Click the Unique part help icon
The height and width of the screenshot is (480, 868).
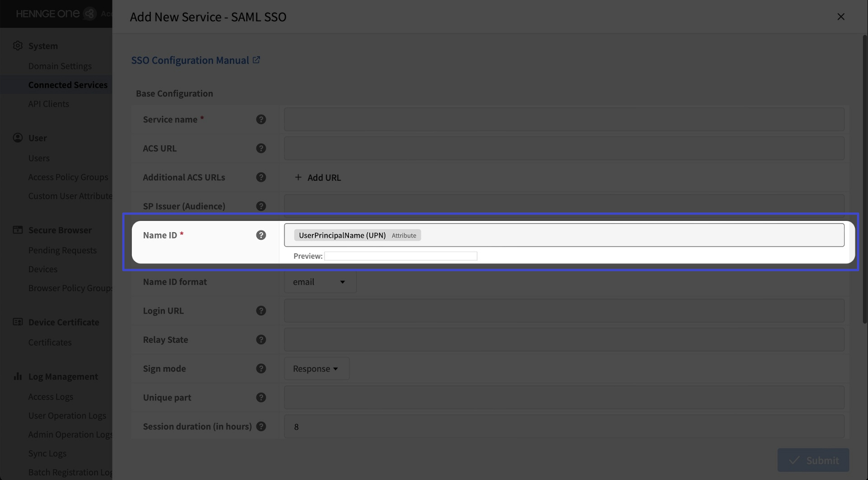[x=261, y=398]
